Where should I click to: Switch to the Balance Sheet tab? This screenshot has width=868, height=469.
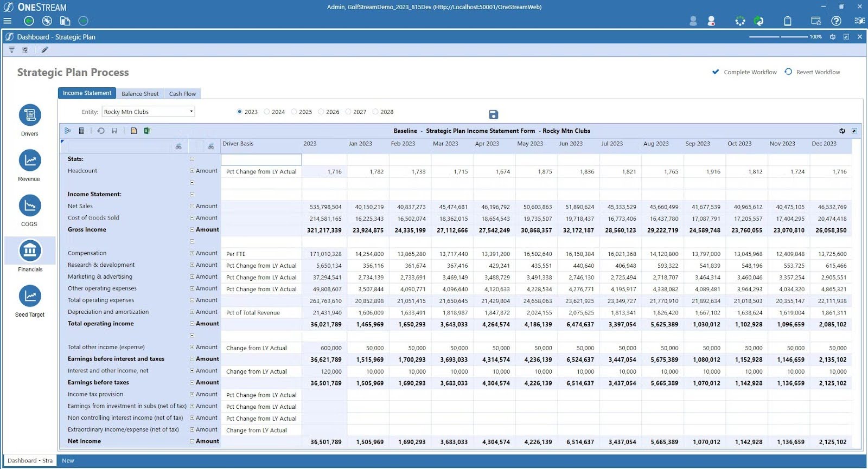pos(140,94)
